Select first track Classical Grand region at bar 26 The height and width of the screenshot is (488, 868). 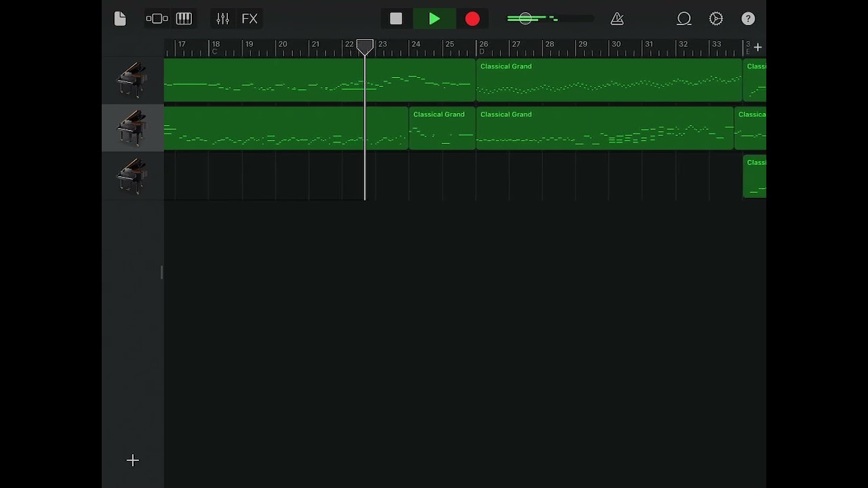click(609, 80)
